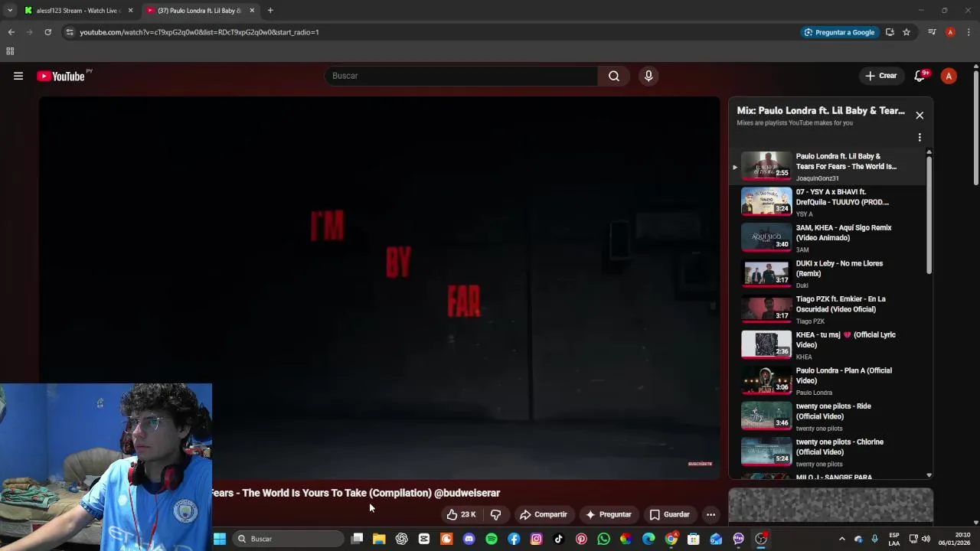
Task: Open the tab search dropdown arrow
Action: pos(9,11)
